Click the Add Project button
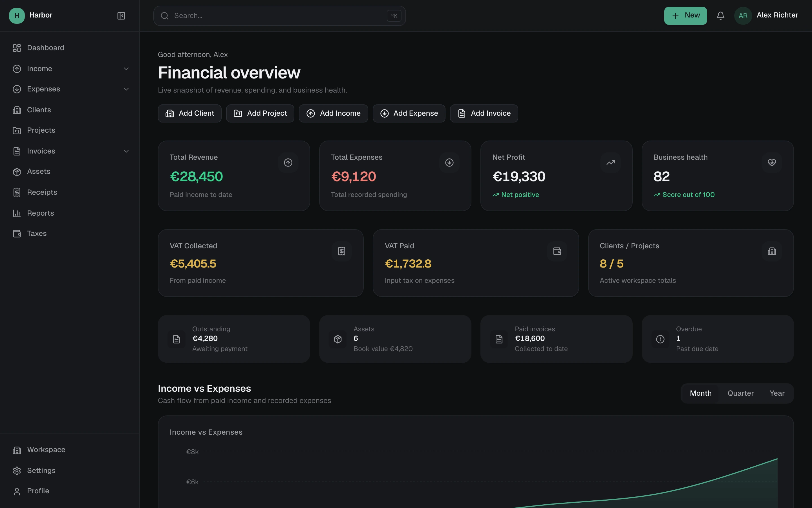The height and width of the screenshot is (508, 812). [260, 113]
